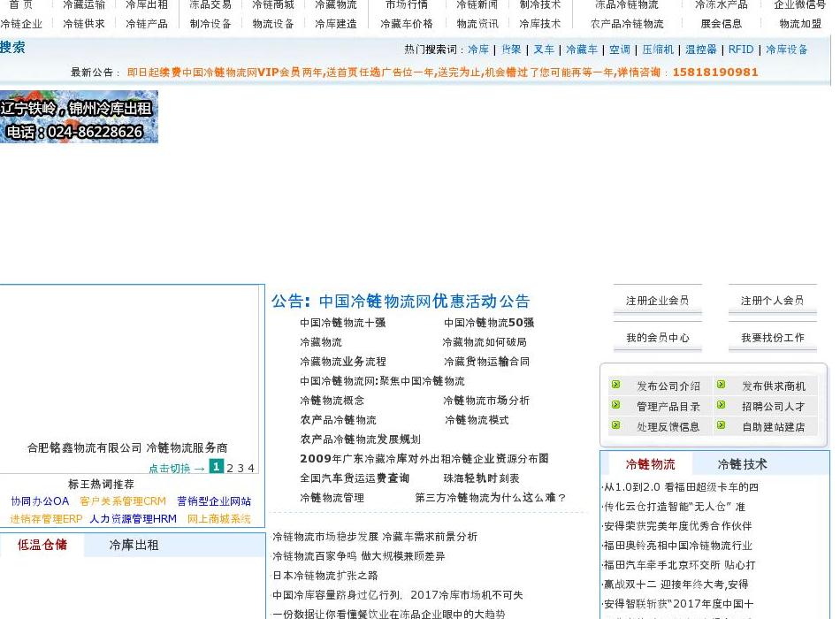
Task: Search hot keyword 叉车
Action: tap(544, 50)
